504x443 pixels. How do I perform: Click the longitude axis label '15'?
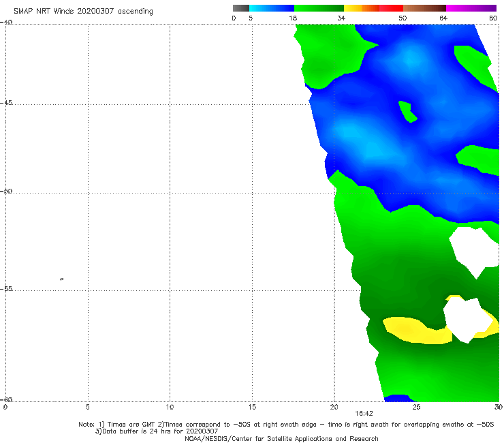tap(252, 408)
